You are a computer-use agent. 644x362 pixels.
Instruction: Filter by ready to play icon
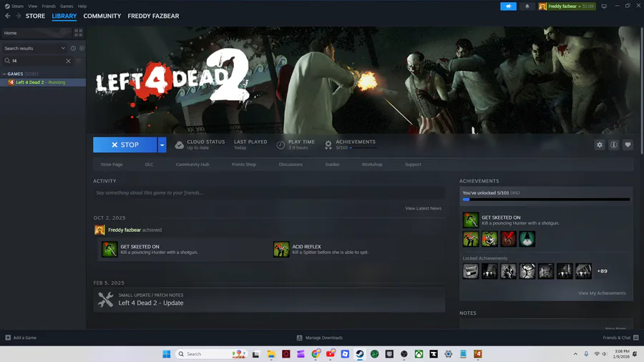click(x=82, y=48)
